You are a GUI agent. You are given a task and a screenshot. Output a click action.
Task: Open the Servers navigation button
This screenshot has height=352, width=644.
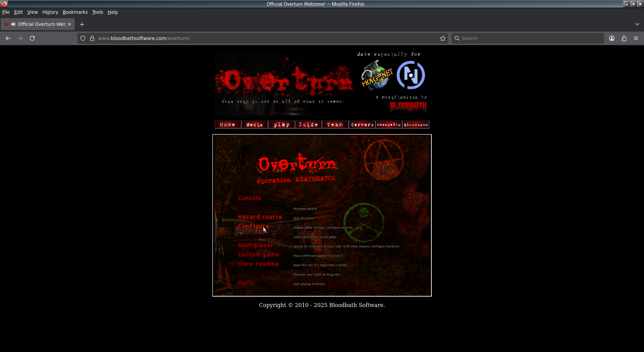coord(362,125)
